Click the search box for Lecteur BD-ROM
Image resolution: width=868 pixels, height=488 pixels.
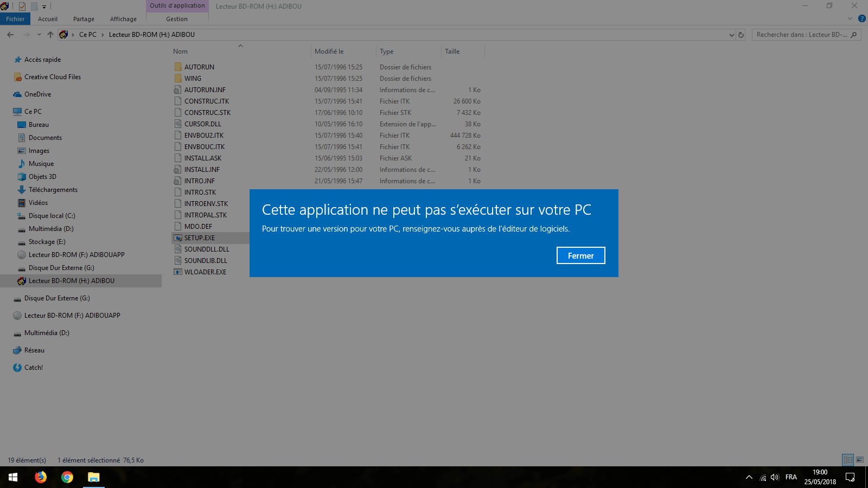click(806, 35)
